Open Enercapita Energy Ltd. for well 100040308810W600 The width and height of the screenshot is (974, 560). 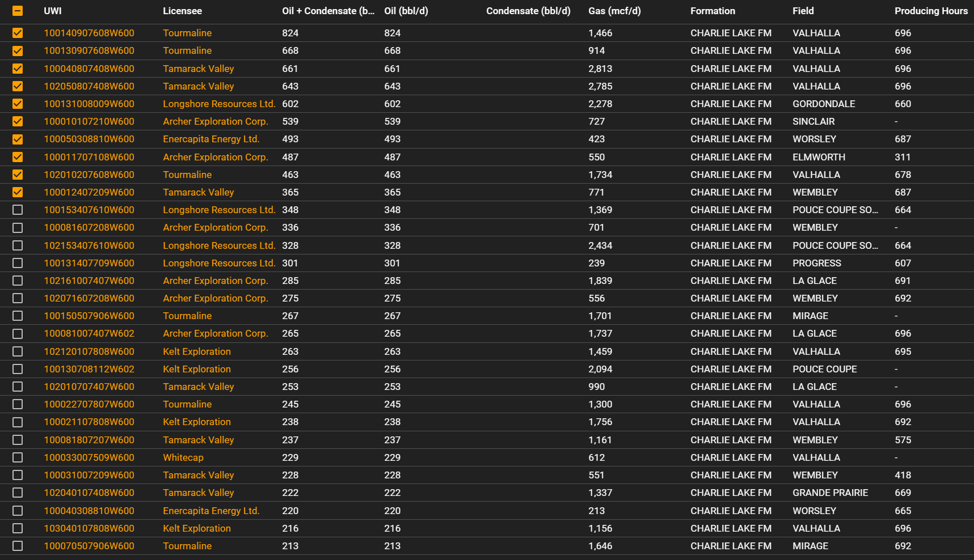211,511
